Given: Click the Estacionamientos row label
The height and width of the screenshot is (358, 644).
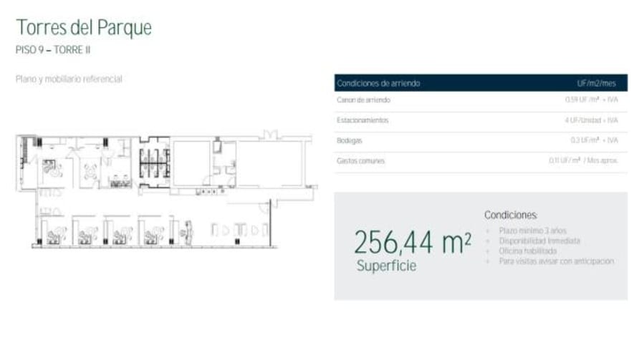Looking at the screenshot, I should coord(362,120).
